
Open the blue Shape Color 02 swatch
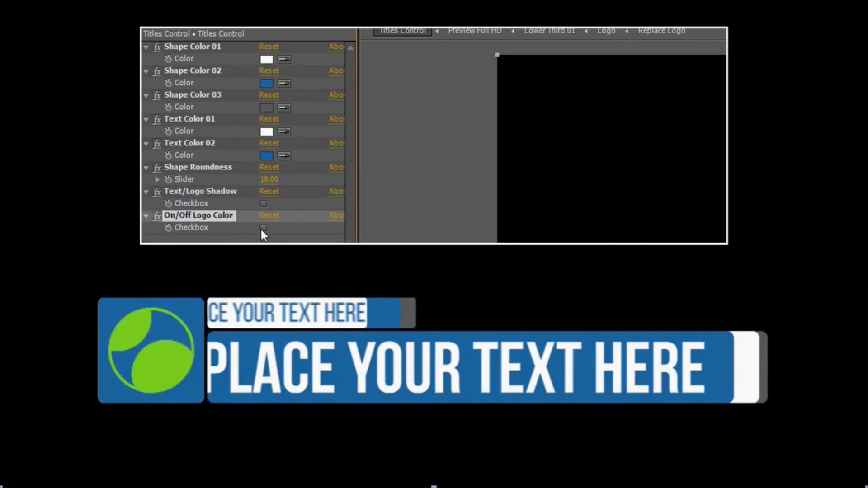266,83
